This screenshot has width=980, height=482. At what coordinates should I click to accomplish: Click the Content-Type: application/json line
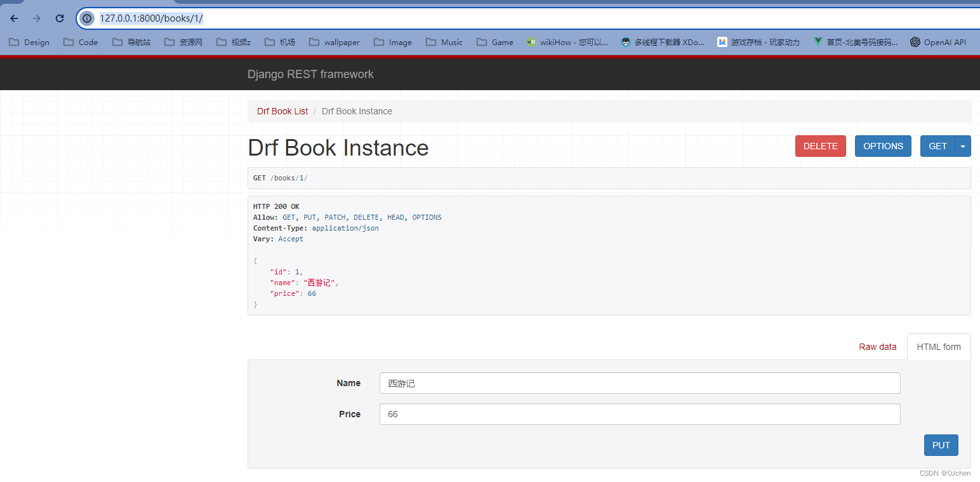coord(316,228)
